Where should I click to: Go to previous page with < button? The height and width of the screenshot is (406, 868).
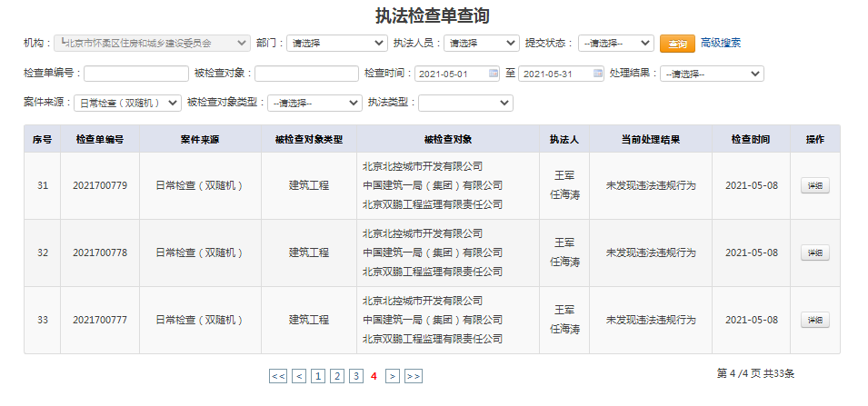(x=299, y=376)
